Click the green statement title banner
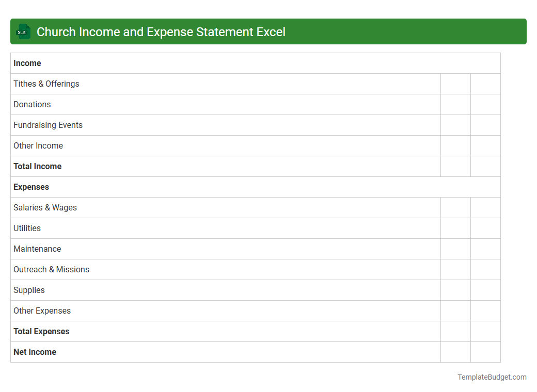This screenshot has height=392, width=537. pos(268,31)
